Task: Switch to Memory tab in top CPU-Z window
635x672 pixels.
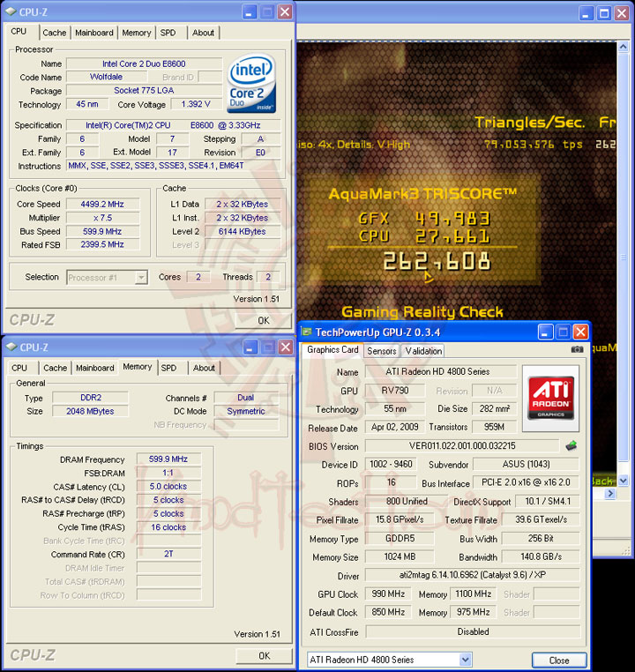Action: 136,33
